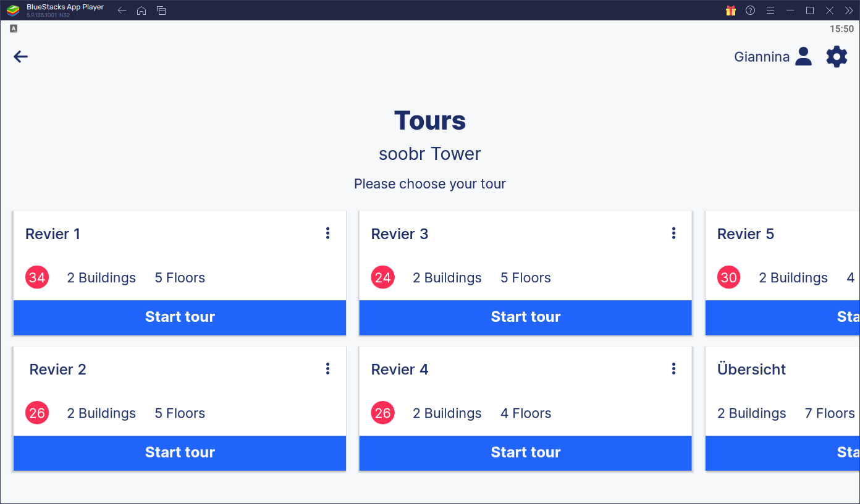The height and width of the screenshot is (504, 860).
Task: Open the three-dot menu for Revier 3
Action: 673,233
